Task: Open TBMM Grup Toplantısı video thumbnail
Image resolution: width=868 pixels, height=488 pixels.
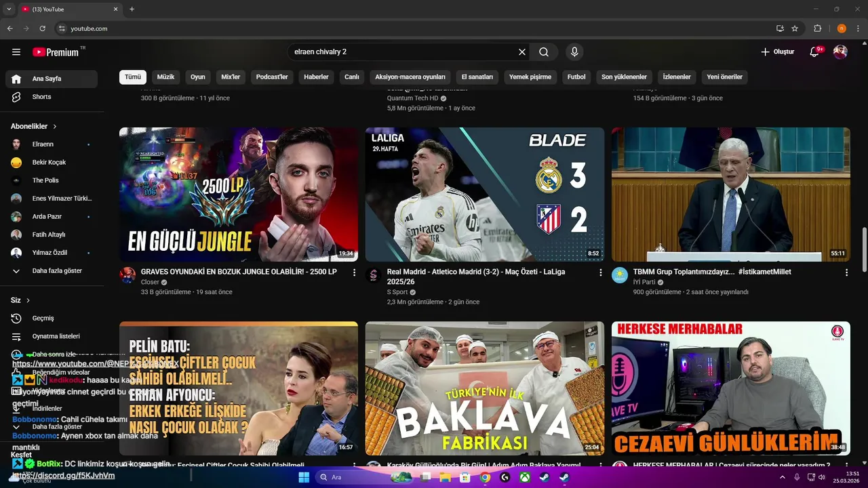Action: tap(731, 195)
